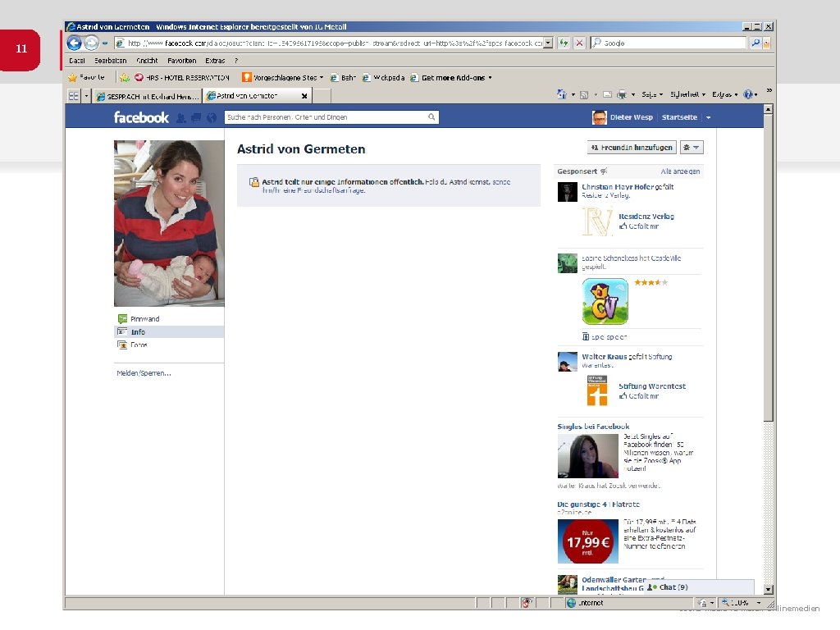Open the Datei menu

coord(76,61)
